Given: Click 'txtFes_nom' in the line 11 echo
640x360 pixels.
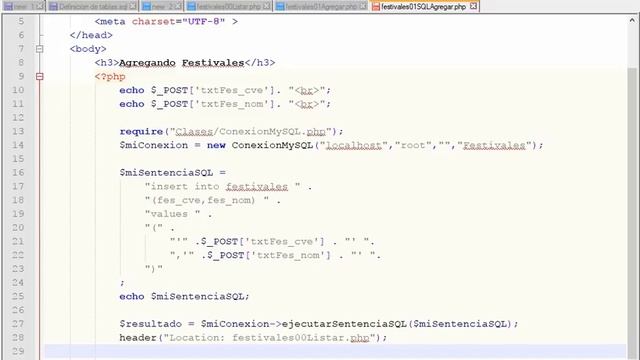Looking at the screenshot, I should click(231, 104).
